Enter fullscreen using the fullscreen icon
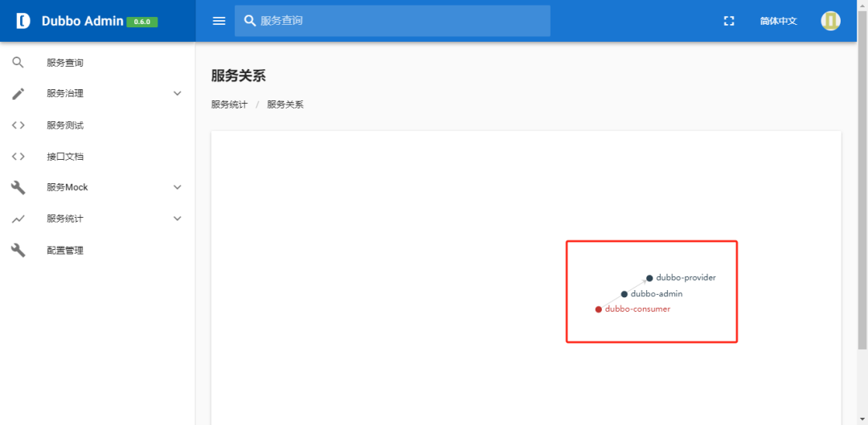Screen dimensions: 868x425 [729, 21]
